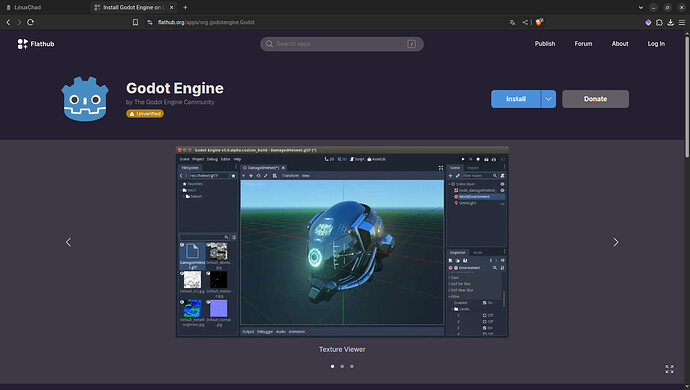
Task: Click the Texture Viewer caption
Action: (342, 350)
